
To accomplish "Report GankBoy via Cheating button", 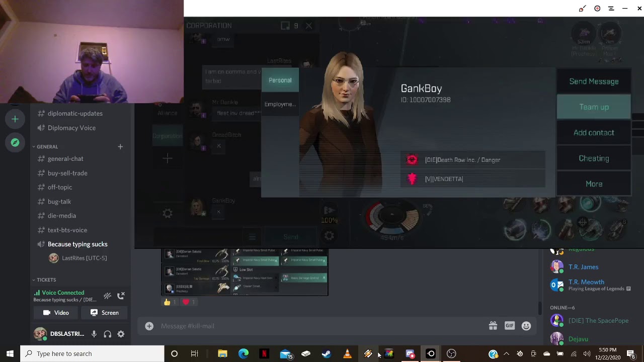I will (594, 158).
